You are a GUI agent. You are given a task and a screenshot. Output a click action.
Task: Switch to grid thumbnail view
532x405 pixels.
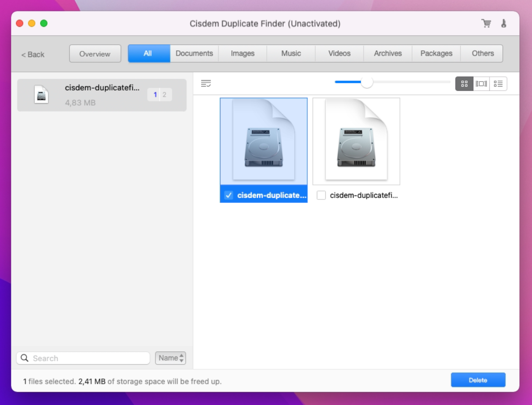464,84
